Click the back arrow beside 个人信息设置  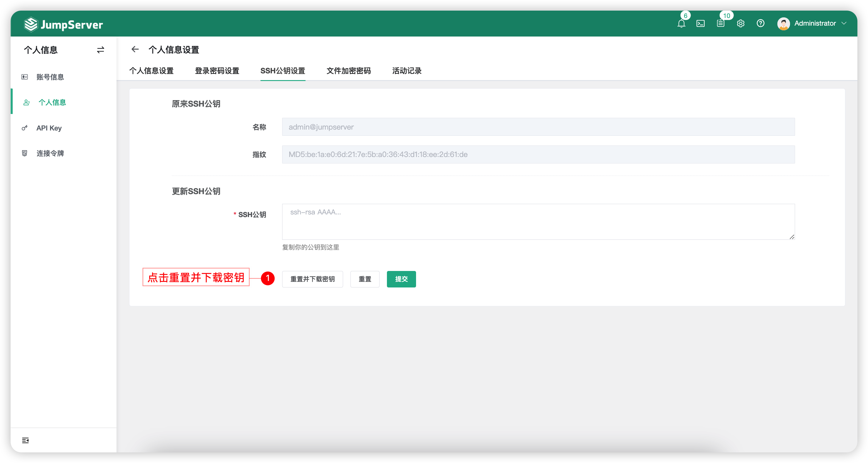coord(135,49)
